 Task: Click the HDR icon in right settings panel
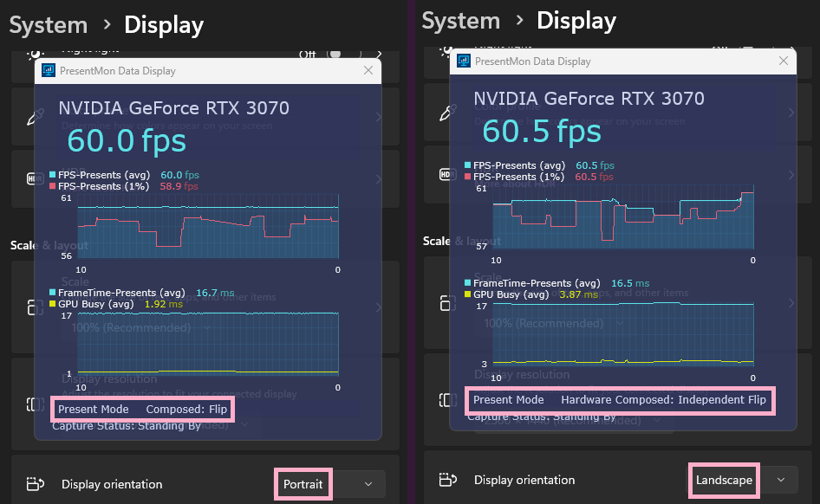click(x=447, y=174)
